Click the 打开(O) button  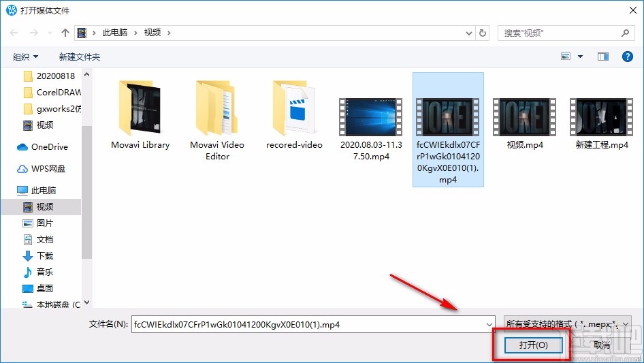(x=533, y=345)
